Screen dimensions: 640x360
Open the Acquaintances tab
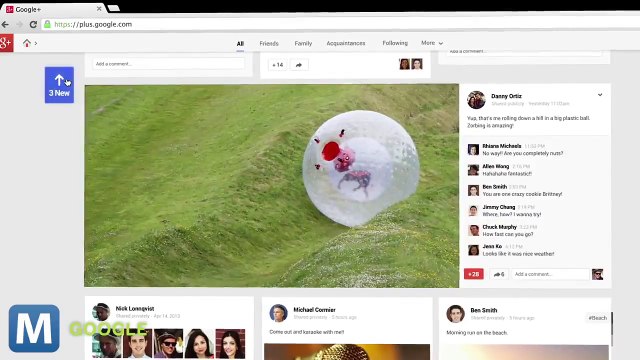[346, 43]
